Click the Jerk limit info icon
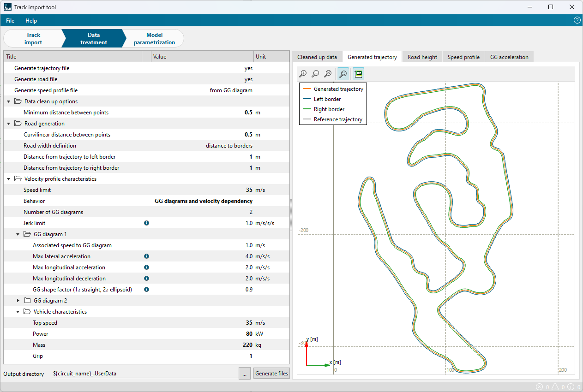The height and width of the screenshot is (392, 583). (x=147, y=223)
